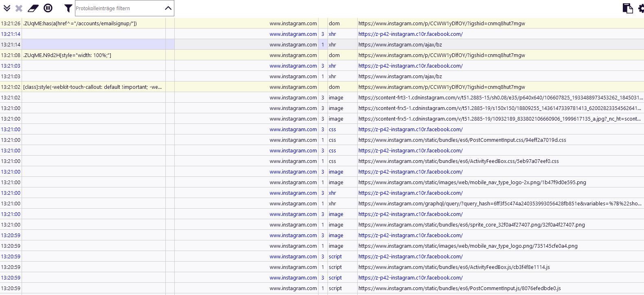Screen dimensions: 644x295
Task: Select the ajax/bz URL at 13:21:14
Action: tap(400, 44)
